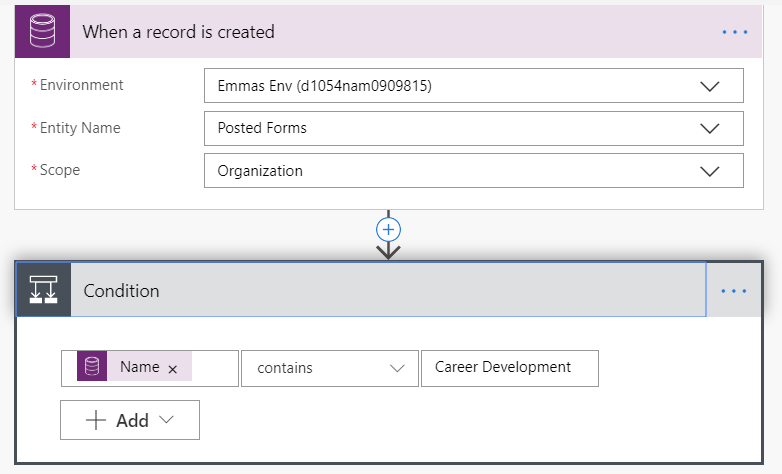Remove the Name token with its x
This screenshot has width=782, height=474.
(173, 369)
